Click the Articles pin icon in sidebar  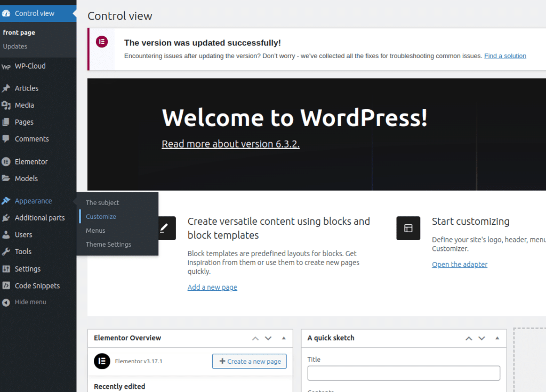coord(6,88)
